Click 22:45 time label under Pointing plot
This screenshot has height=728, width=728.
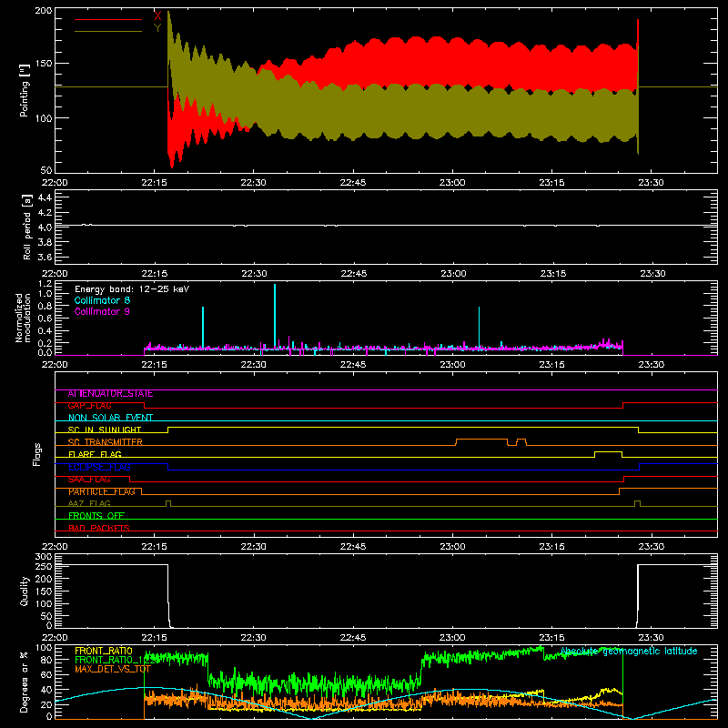(x=353, y=183)
